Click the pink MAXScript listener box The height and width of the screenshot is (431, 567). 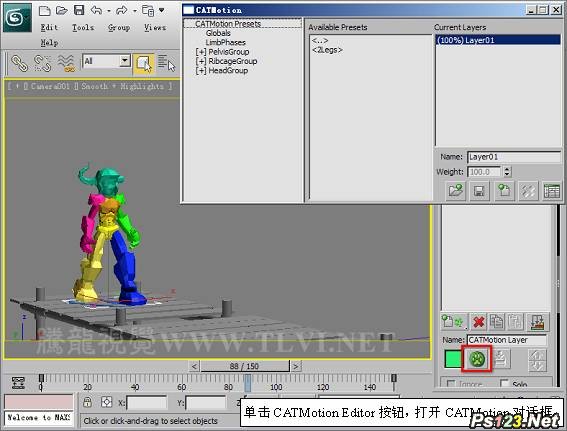click(x=38, y=402)
